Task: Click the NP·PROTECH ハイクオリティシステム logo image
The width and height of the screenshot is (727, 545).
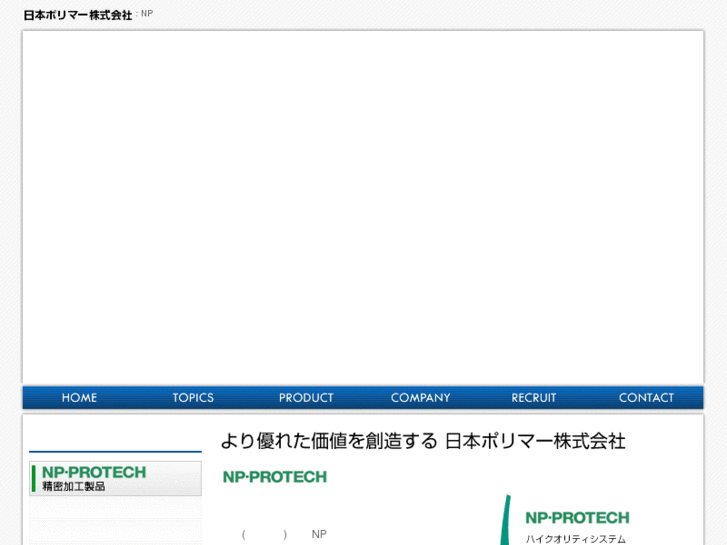Action: (x=566, y=520)
